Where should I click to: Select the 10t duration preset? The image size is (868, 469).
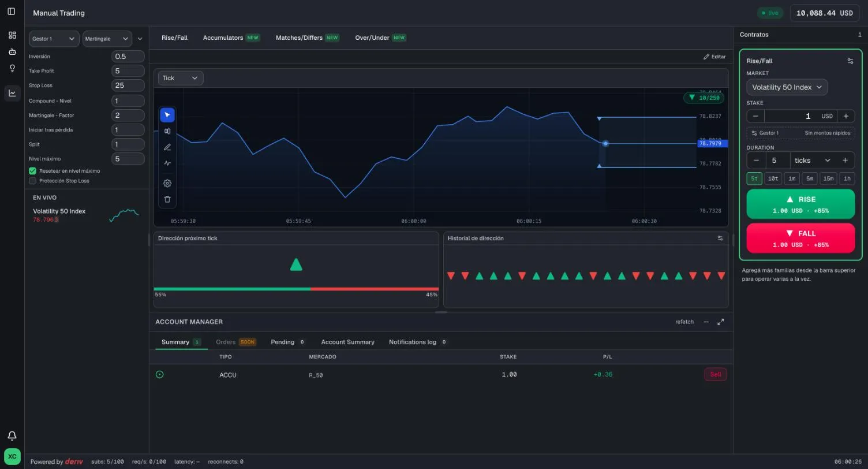point(773,178)
